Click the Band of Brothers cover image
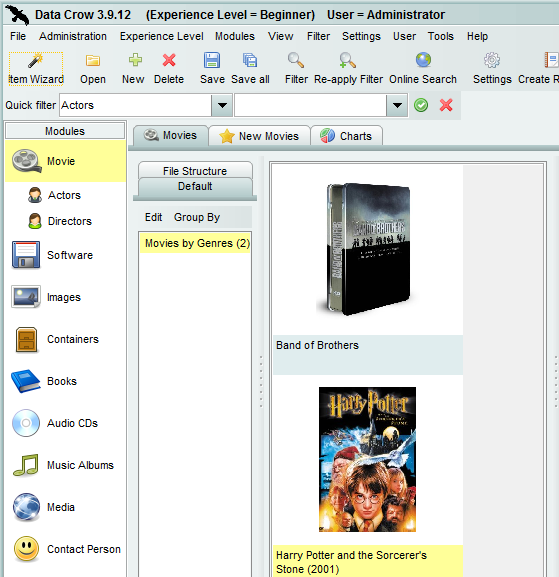The image size is (559, 577). click(x=368, y=249)
